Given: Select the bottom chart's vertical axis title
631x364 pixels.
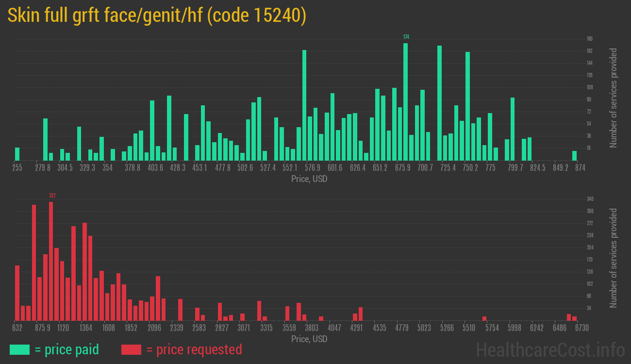Looking at the screenshot, I should pyautogui.click(x=614, y=258).
